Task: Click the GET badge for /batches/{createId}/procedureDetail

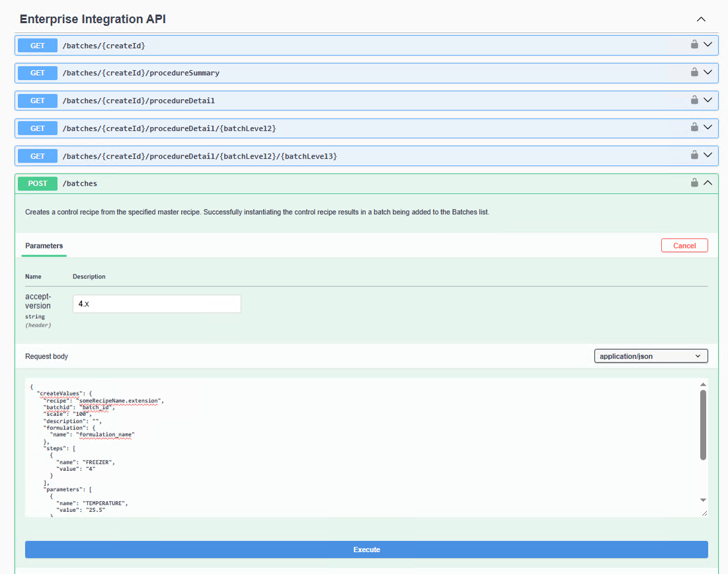Action: coord(38,101)
